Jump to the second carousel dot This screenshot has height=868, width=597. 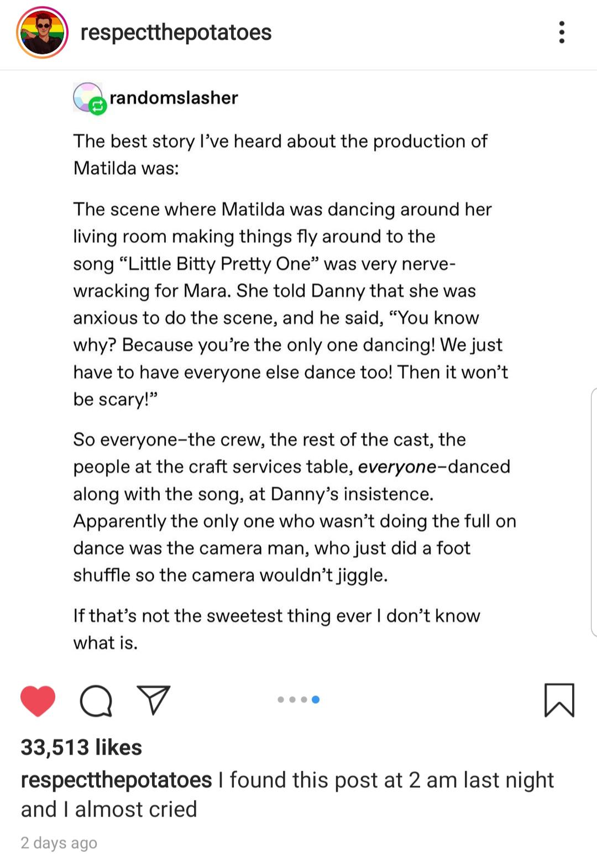pyautogui.click(x=292, y=699)
